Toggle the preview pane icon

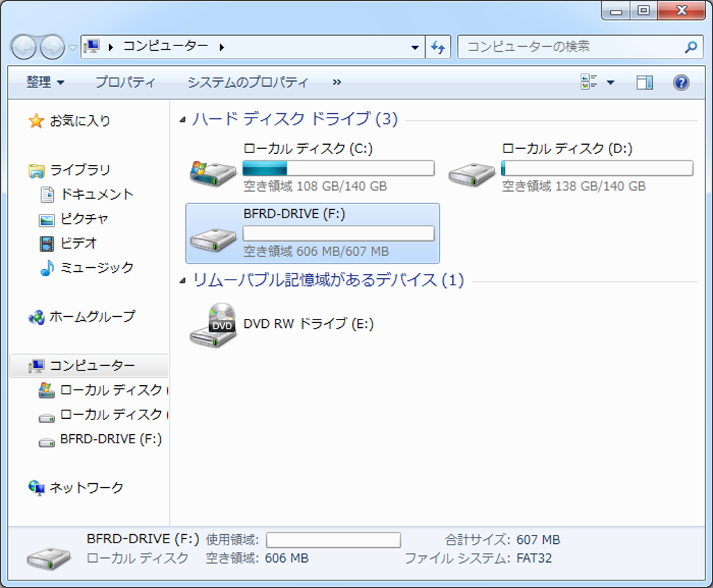pyautogui.click(x=644, y=83)
